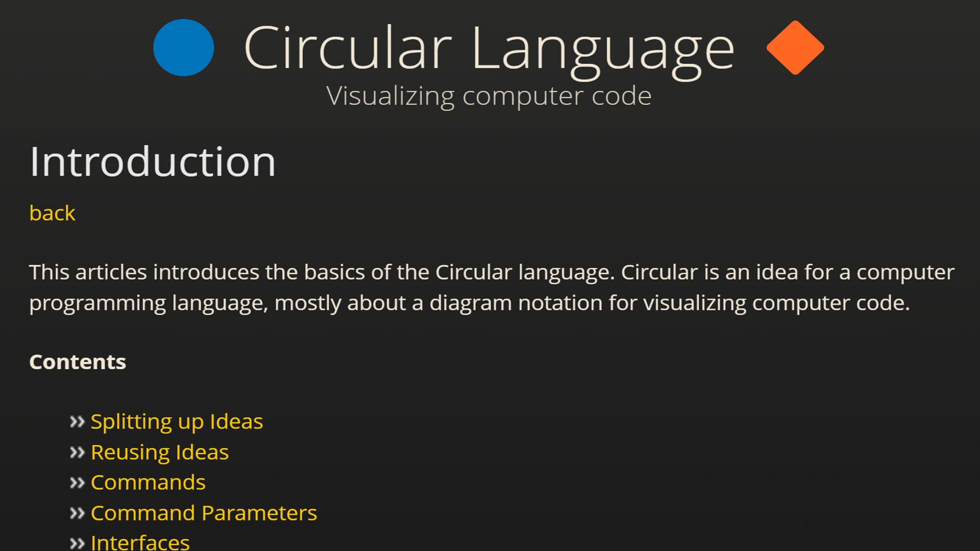This screenshot has height=551, width=980.
Task: Open the "Command Parameters" article link
Action: (204, 513)
